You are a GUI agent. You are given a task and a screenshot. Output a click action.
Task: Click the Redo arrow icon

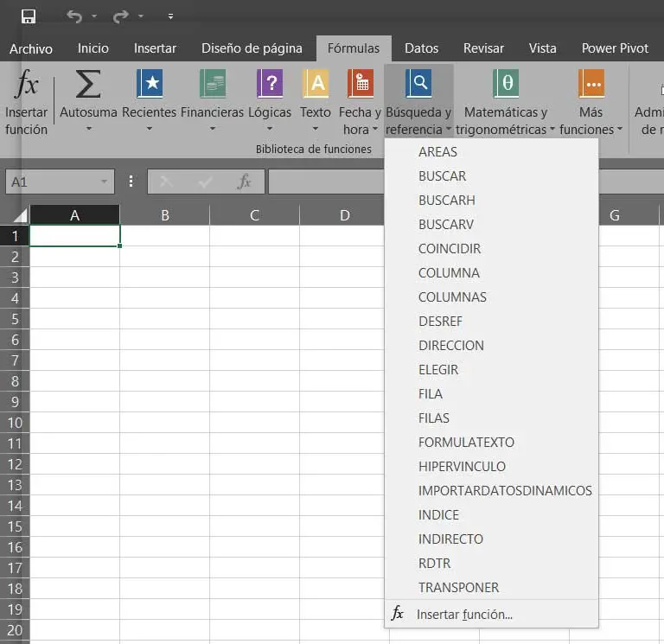121,16
